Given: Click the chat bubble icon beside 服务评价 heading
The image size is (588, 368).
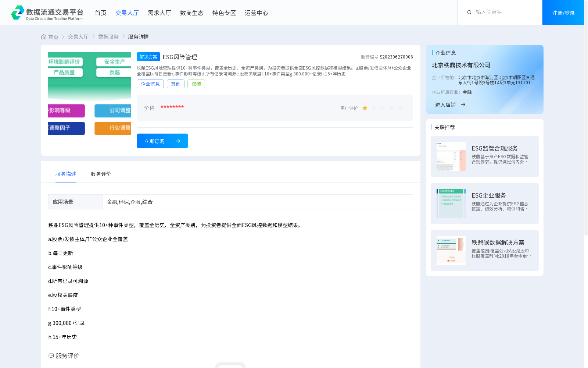Looking at the screenshot, I should 51,356.
